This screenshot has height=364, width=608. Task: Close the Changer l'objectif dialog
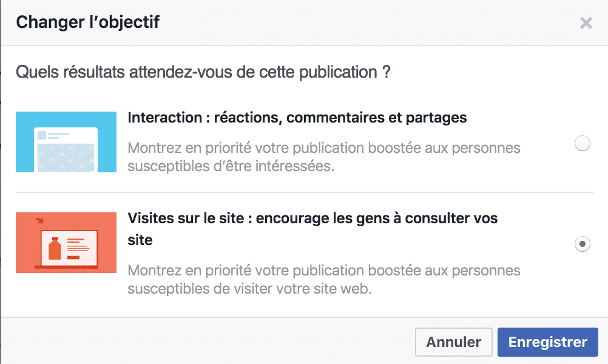tap(586, 23)
